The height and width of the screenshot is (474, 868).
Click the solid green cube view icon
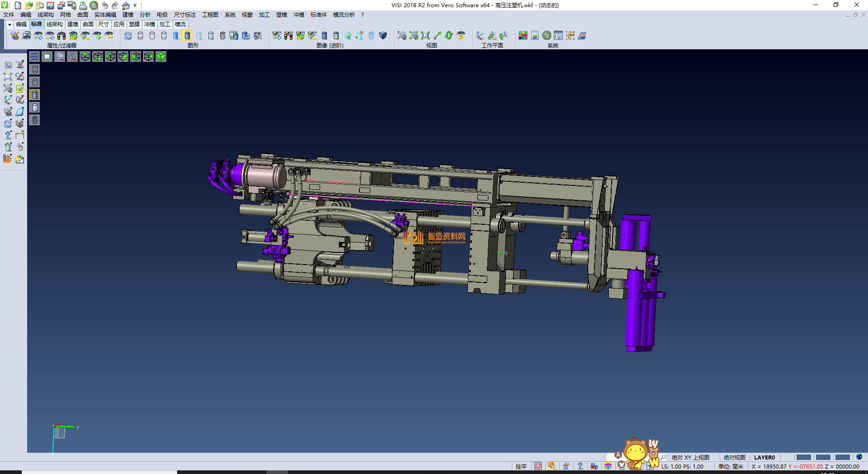click(x=161, y=57)
